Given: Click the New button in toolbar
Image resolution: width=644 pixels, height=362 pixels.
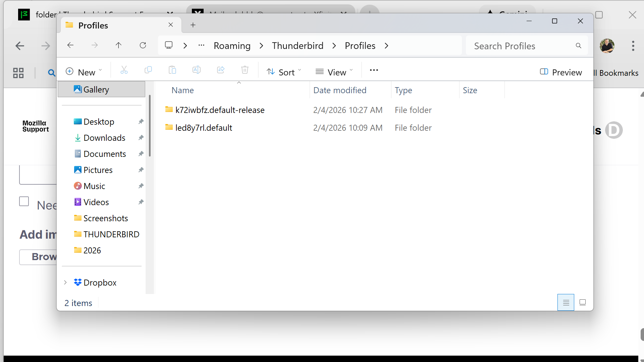Looking at the screenshot, I should pos(84,72).
